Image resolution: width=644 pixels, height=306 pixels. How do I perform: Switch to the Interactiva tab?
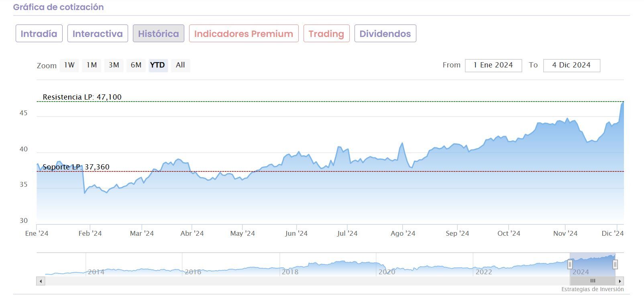point(98,34)
